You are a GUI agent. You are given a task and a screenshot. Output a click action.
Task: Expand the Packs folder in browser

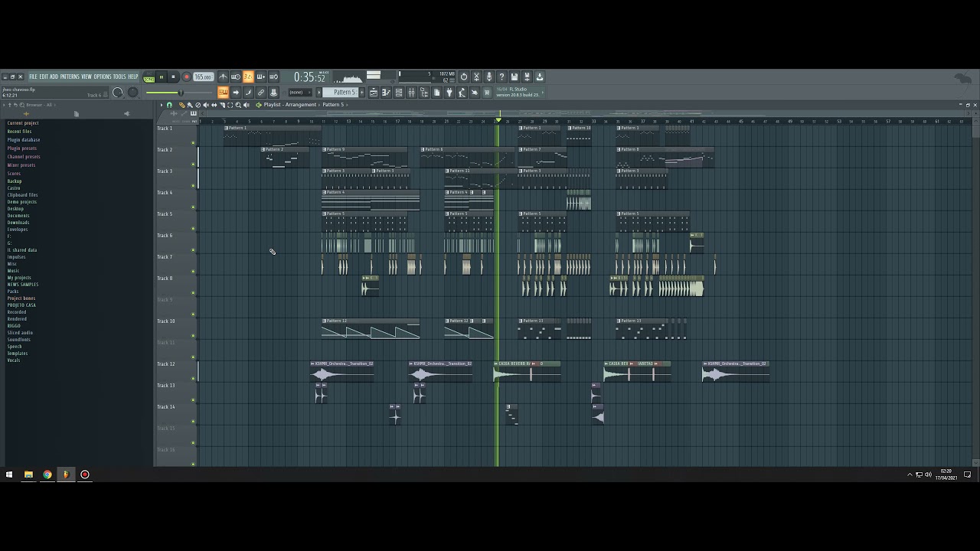(x=13, y=292)
